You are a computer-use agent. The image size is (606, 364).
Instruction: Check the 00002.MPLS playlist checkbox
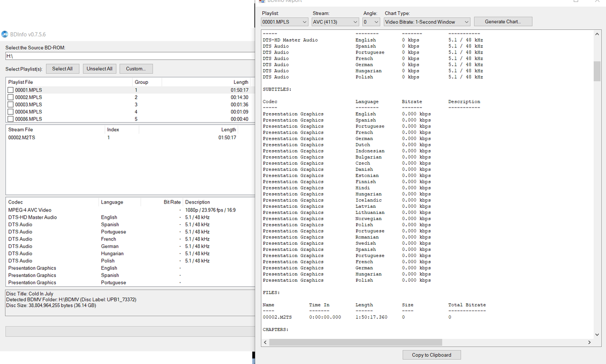(10, 97)
